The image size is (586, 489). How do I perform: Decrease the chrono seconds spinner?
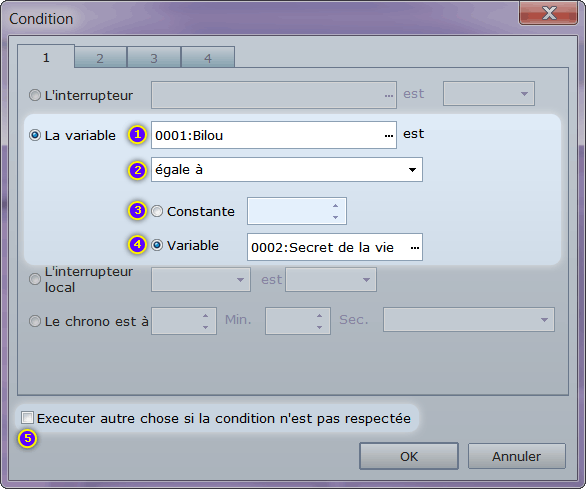pos(319,327)
